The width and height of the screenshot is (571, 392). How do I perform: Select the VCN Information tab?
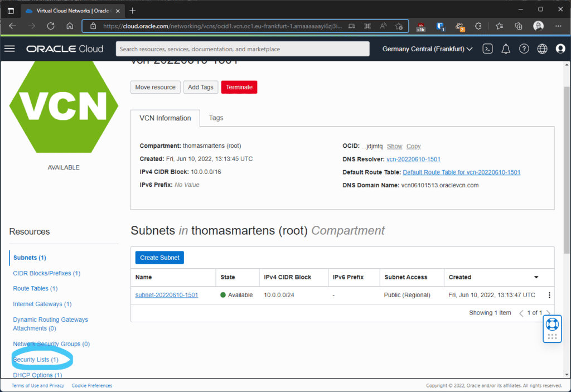pos(165,118)
